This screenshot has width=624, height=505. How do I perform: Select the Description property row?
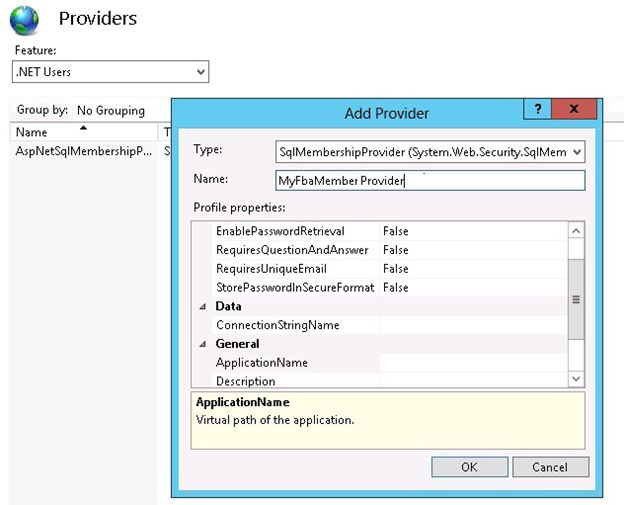246,381
